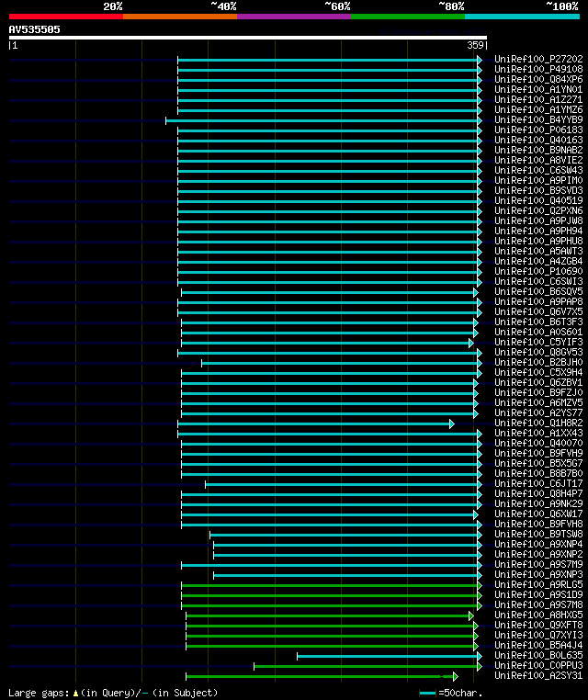Click the UniRef100_A9PAP8 label
Screen dimensions: 588x700
pos(538,302)
